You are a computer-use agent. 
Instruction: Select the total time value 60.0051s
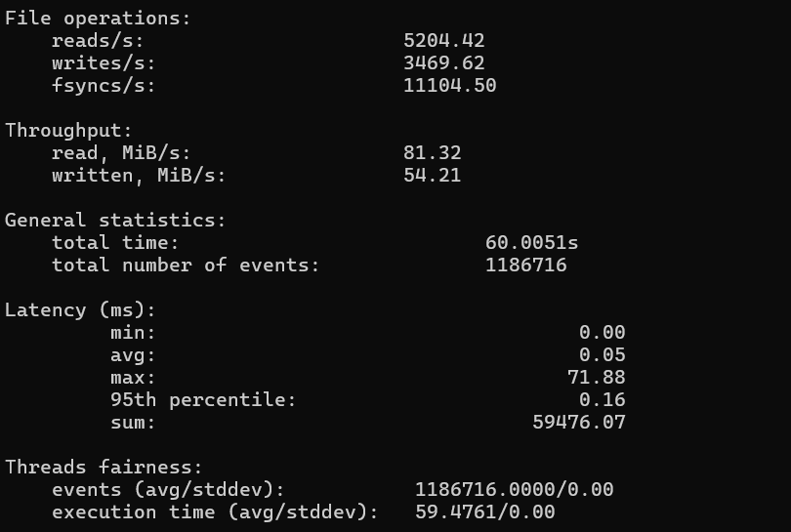coord(531,242)
